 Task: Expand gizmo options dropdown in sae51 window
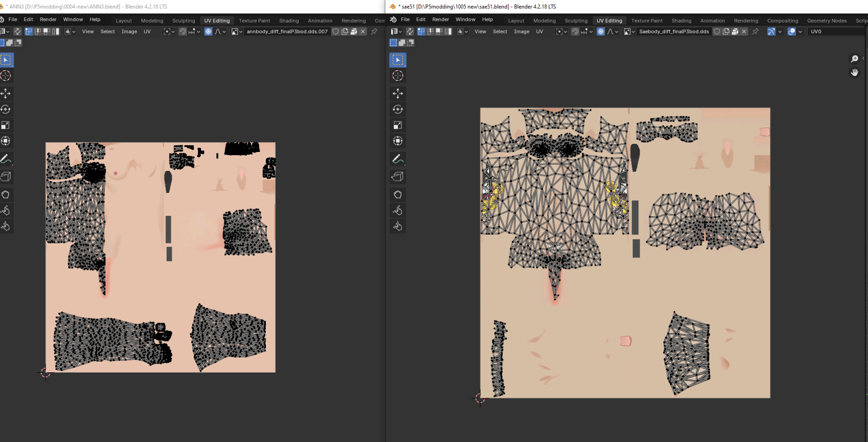pyautogui.click(x=780, y=32)
